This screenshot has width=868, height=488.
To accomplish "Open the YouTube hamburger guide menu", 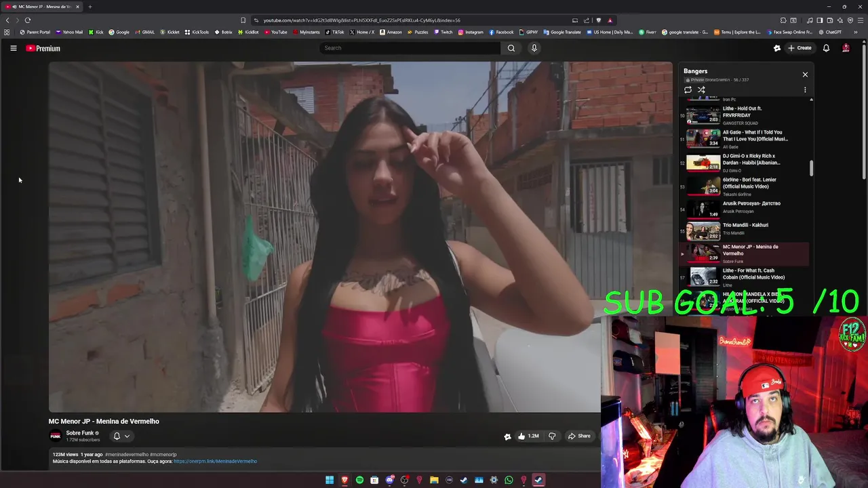I will [13, 48].
